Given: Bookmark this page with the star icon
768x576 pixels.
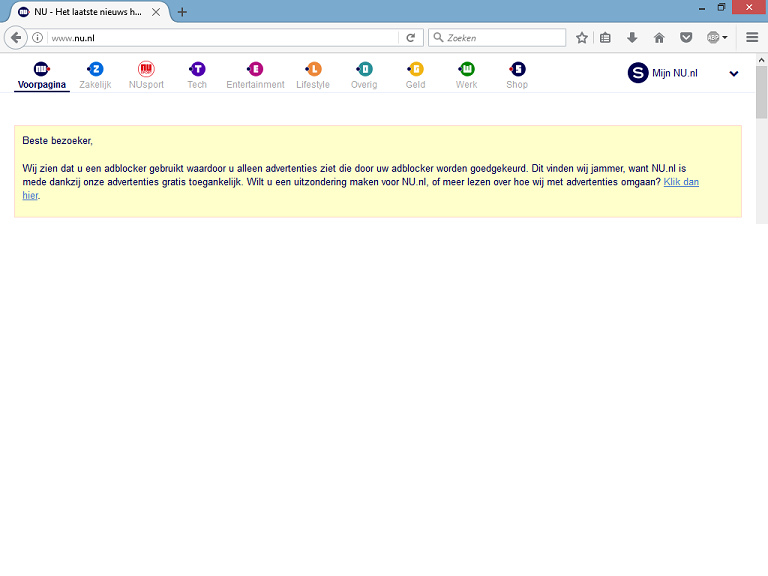Looking at the screenshot, I should click(x=582, y=38).
